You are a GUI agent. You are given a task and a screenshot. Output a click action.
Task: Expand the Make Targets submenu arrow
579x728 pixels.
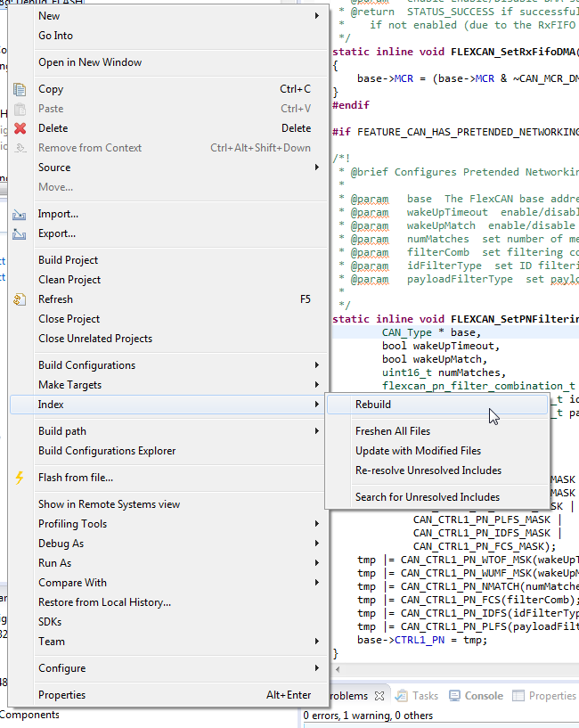[316, 384]
